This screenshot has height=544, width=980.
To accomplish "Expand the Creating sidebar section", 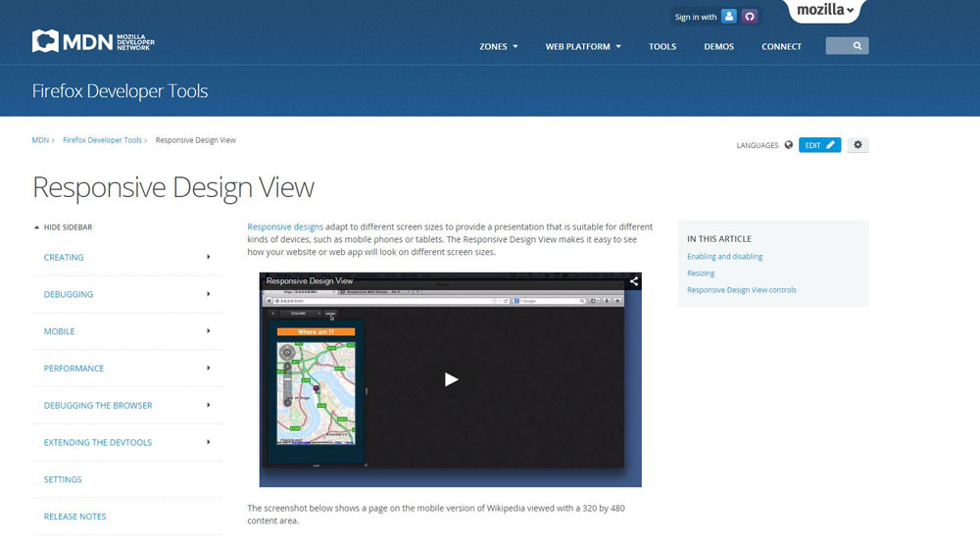I will (126, 257).
